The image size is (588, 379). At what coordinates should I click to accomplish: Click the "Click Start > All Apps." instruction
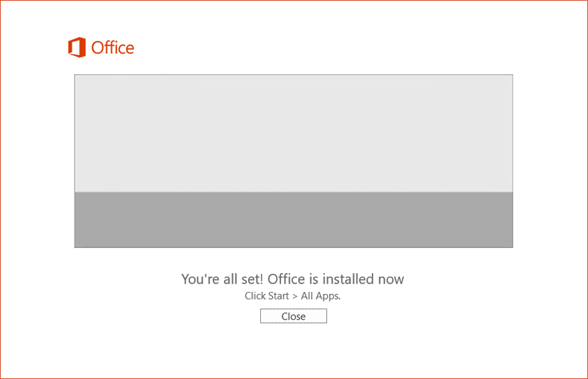[292, 295]
